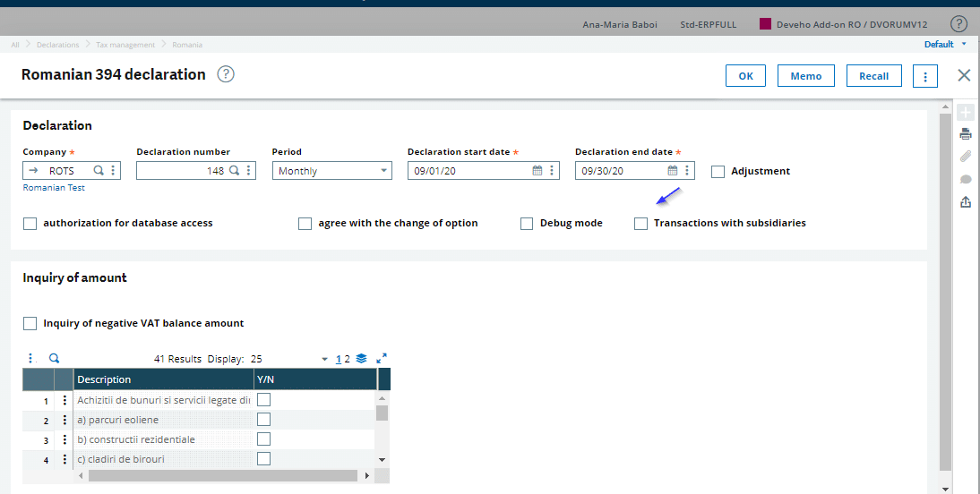This screenshot has height=494, width=980.
Task: Open row 2 actions dots
Action: 64,420
